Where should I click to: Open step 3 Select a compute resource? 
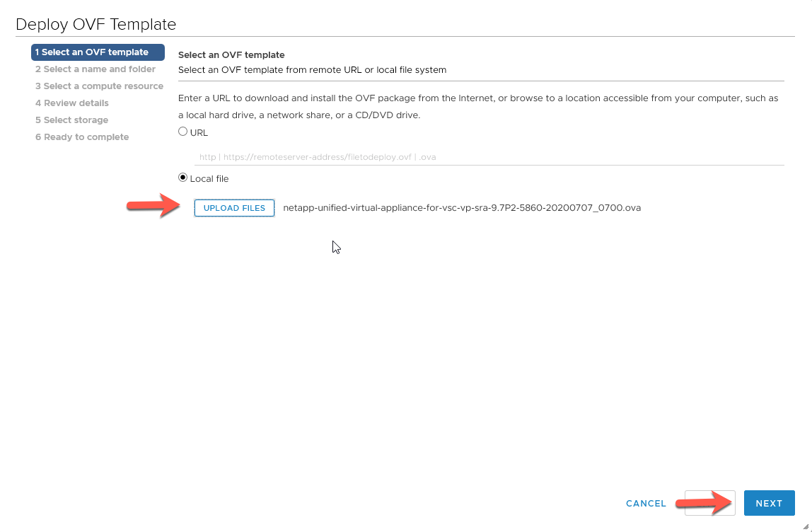[x=99, y=86]
